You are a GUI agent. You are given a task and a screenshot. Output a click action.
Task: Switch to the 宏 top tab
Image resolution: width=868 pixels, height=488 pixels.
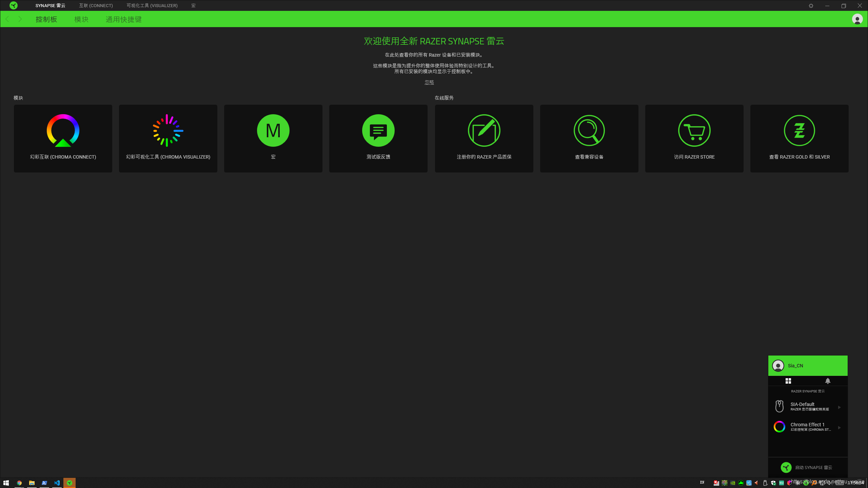click(x=193, y=5)
